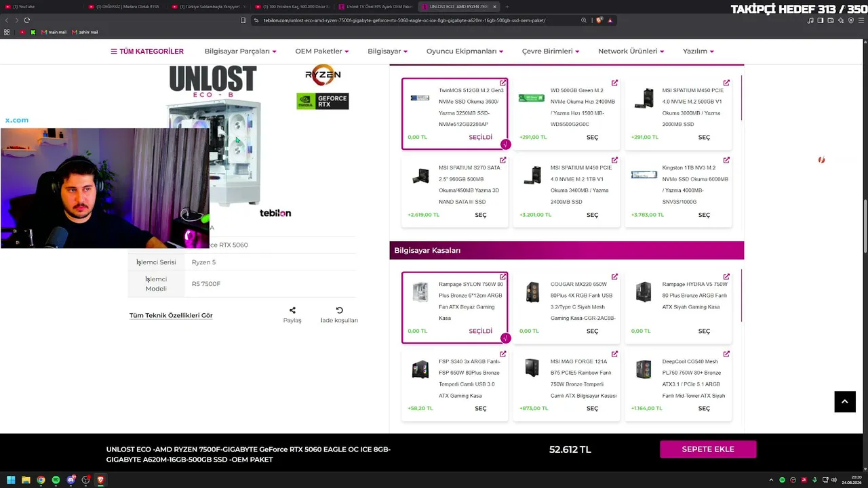868x488 pixels.
Task: Select the FSP S340 ARGB case
Action: (481, 409)
